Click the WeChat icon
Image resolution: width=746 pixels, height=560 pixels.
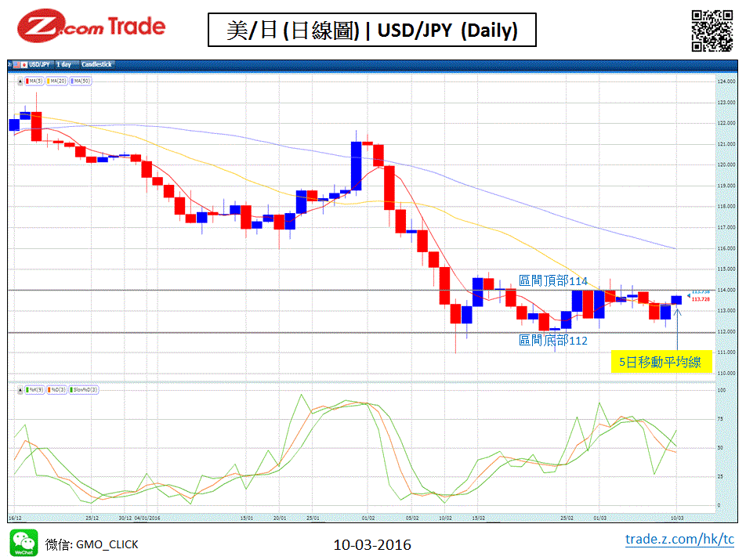[24, 543]
